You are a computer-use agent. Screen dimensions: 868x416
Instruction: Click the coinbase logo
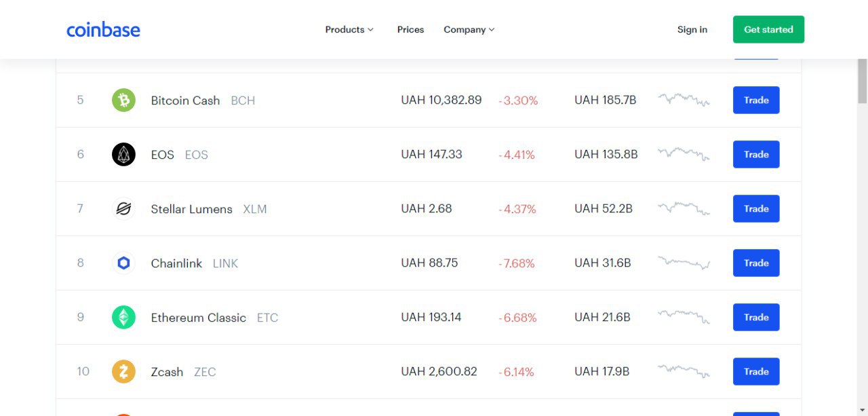point(103,30)
